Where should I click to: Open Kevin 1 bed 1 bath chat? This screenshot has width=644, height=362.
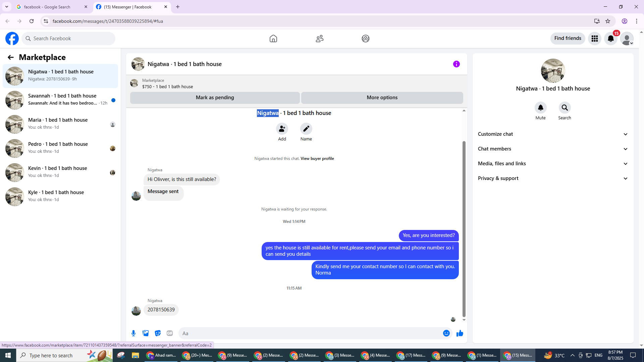click(60, 172)
